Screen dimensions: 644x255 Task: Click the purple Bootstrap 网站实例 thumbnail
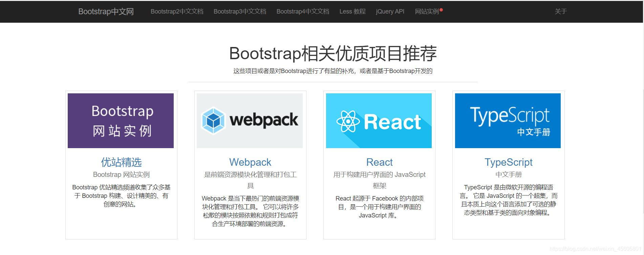click(121, 121)
